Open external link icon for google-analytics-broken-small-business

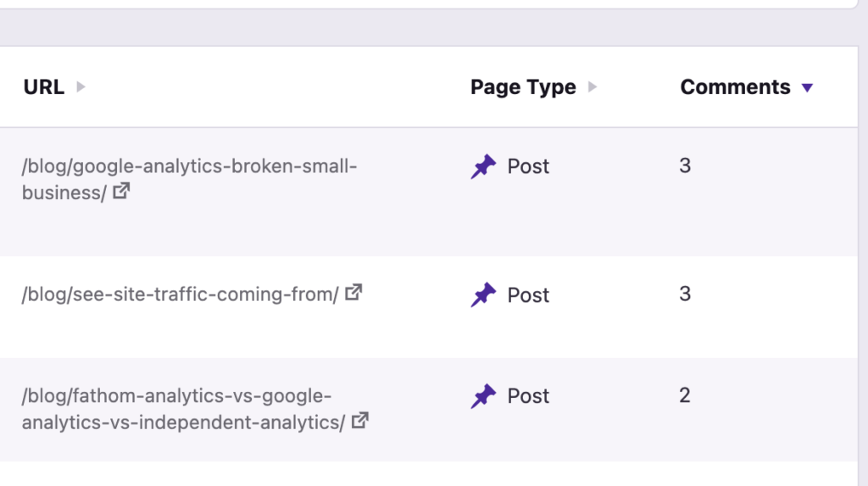coord(122,192)
